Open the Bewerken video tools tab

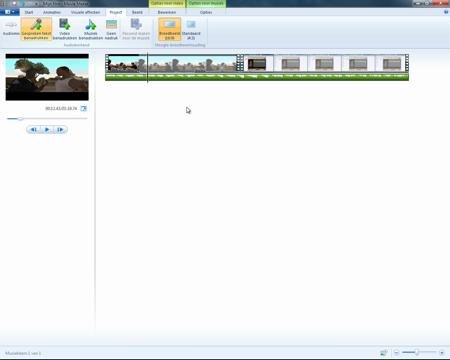pos(167,12)
